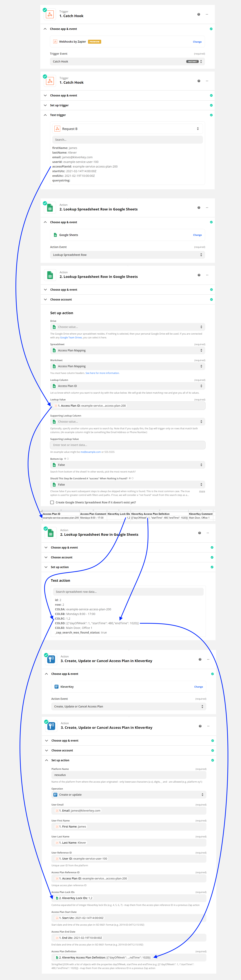241x980 pixels.
Task: Select the first radio button beside Bottom-Up
Action: (x=65, y=459)
